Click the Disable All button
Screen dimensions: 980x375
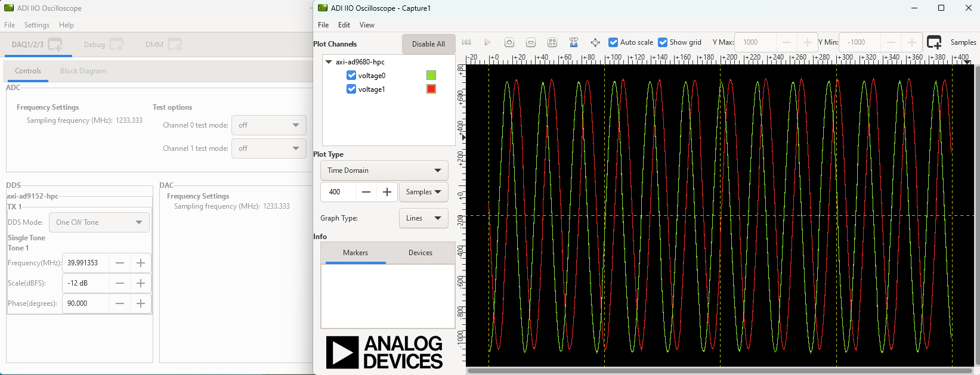pyautogui.click(x=428, y=44)
